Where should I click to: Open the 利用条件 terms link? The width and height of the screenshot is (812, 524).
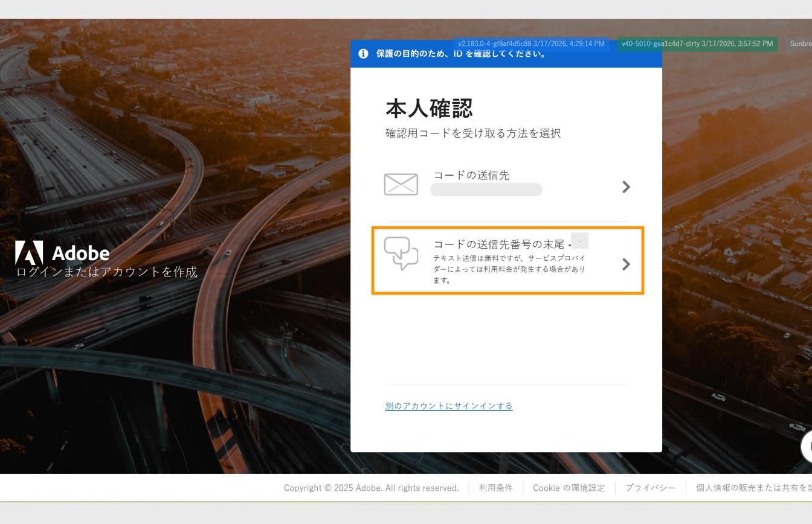[x=496, y=487]
